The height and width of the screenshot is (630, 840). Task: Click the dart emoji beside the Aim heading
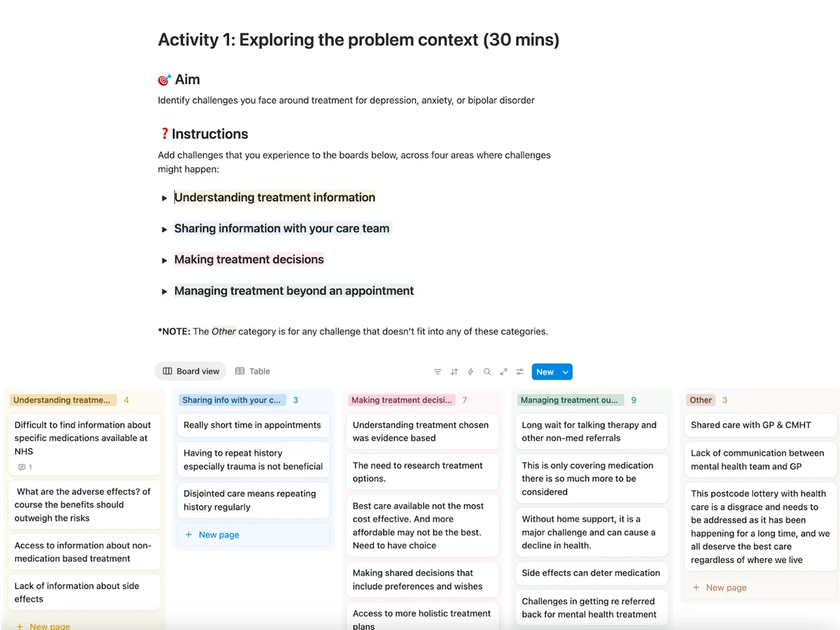164,79
